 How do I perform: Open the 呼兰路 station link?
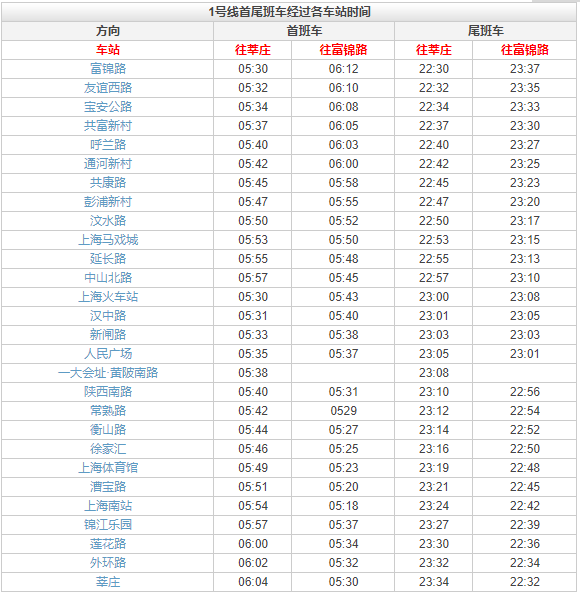[x=108, y=145]
